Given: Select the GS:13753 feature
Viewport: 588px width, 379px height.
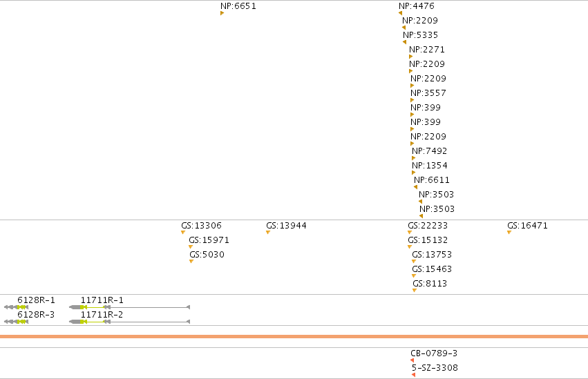Looking at the screenshot, I should coord(432,255).
